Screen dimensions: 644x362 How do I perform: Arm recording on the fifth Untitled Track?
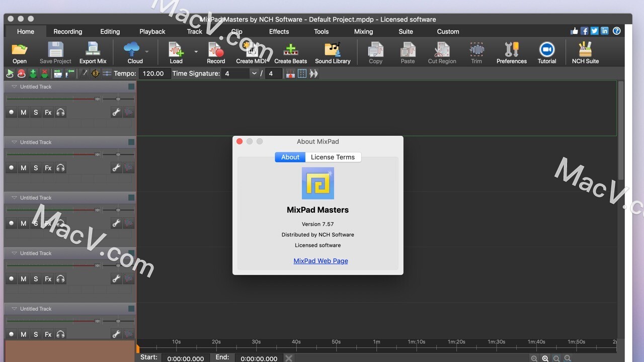click(x=11, y=334)
